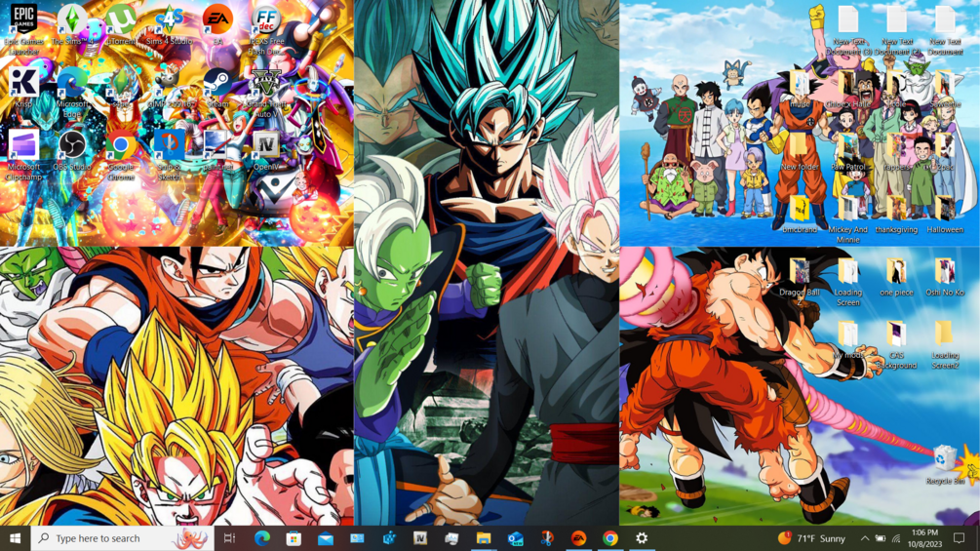Select the Chloe x Halle folder

(848, 89)
